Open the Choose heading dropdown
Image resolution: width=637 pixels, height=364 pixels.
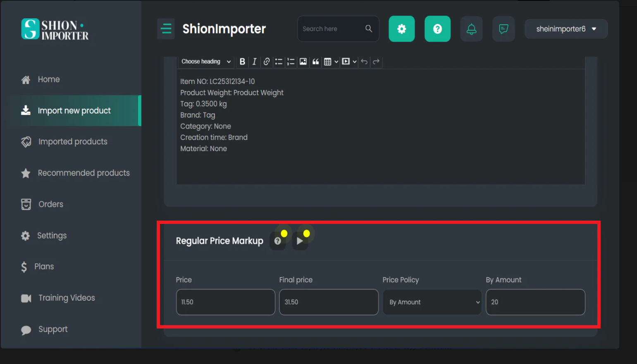(x=206, y=62)
